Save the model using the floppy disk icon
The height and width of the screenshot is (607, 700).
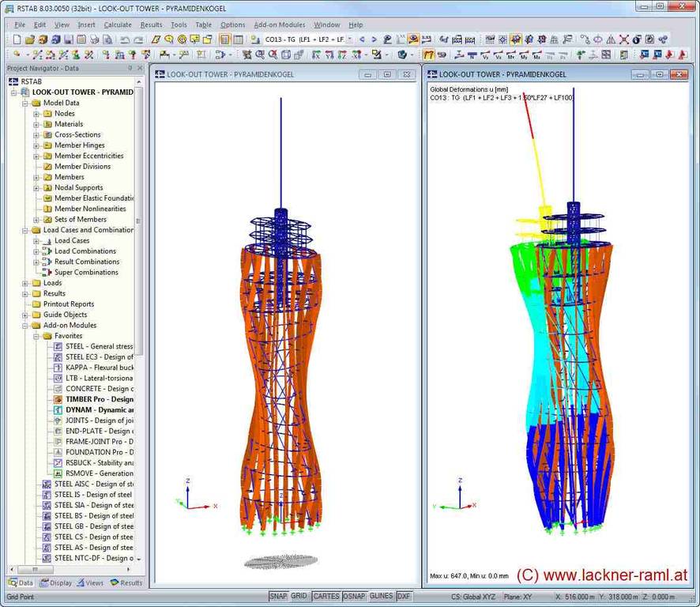click(x=68, y=40)
